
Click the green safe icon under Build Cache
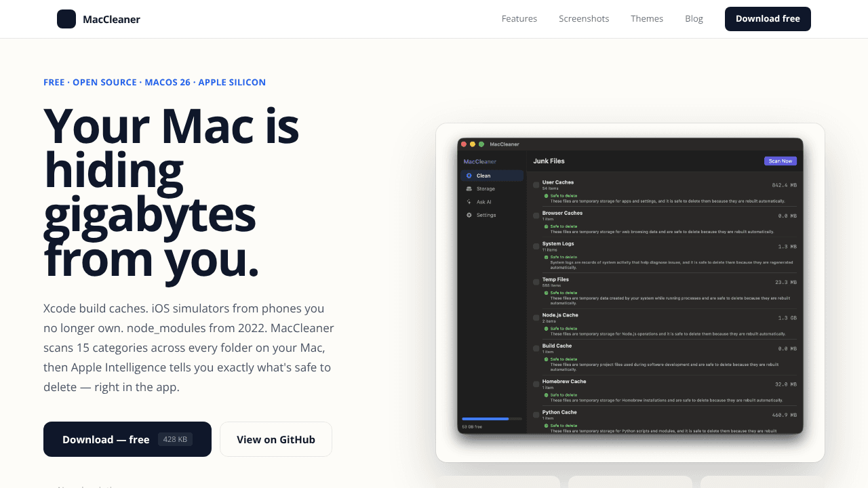tap(546, 359)
